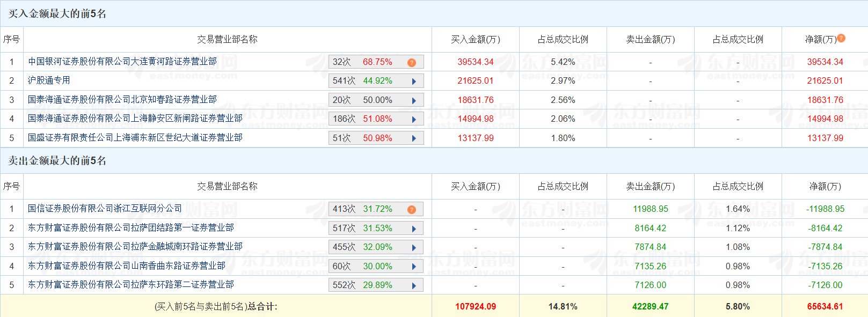
Task: Click orange question icon in 中国银河证券 row
Action: point(412,62)
